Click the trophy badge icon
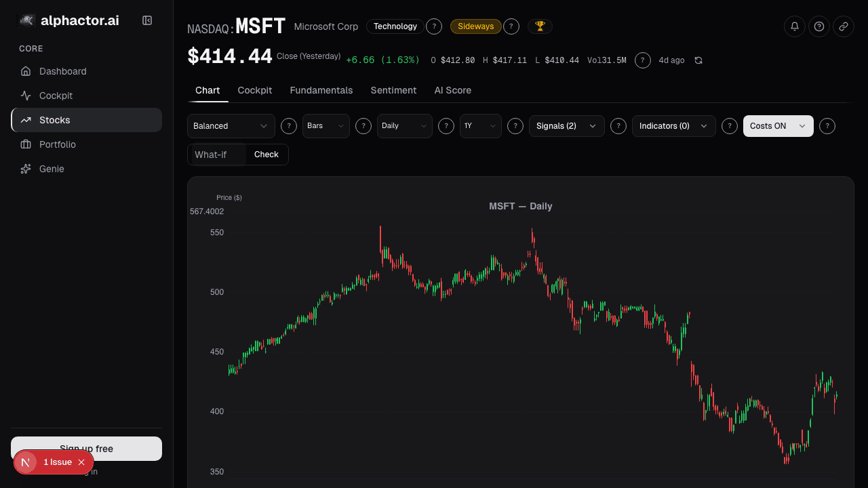The height and width of the screenshot is (488, 868). coord(540,26)
